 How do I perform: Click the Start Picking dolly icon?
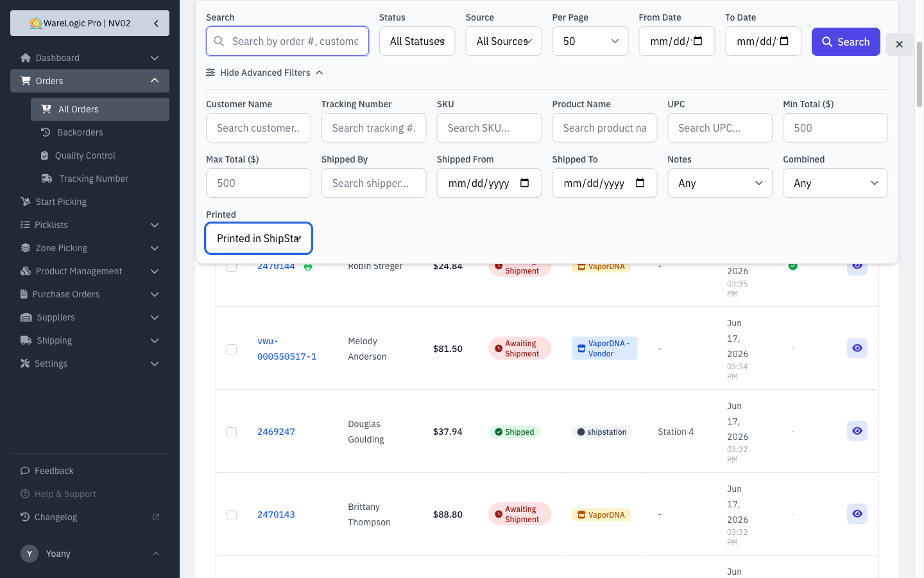pyautogui.click(x=26, y=202)
